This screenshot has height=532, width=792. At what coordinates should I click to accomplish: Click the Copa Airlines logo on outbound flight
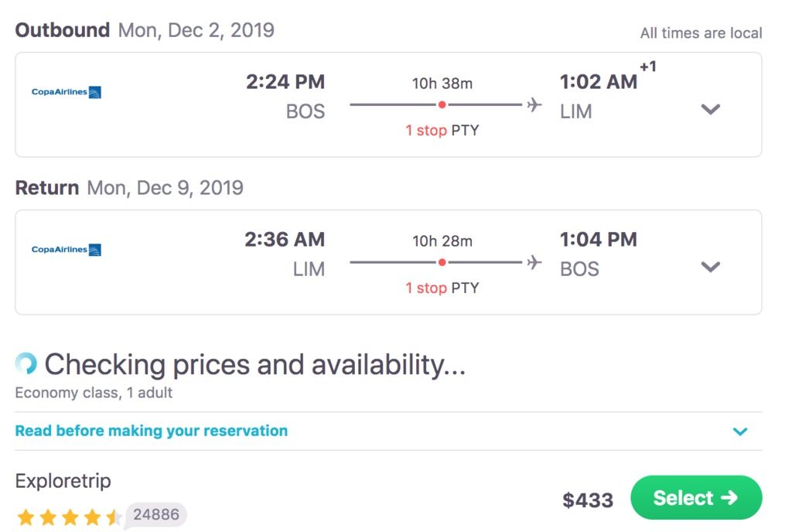[67, 92]
